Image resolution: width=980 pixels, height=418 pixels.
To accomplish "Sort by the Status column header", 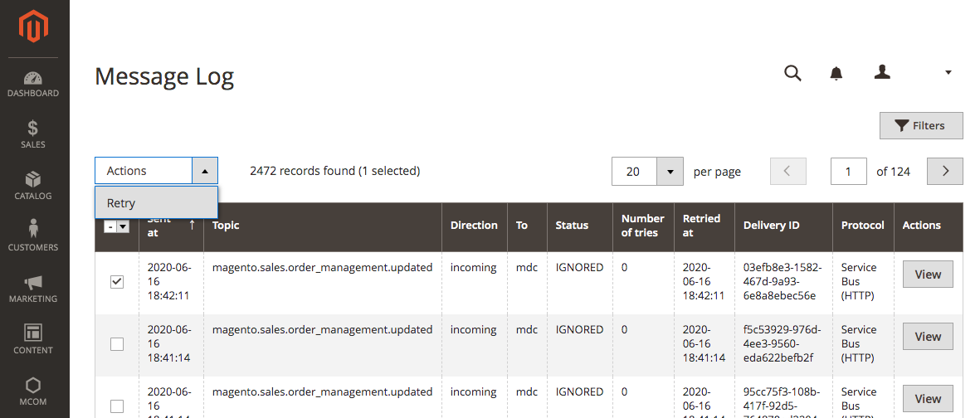I will click(x=579, y=226).
